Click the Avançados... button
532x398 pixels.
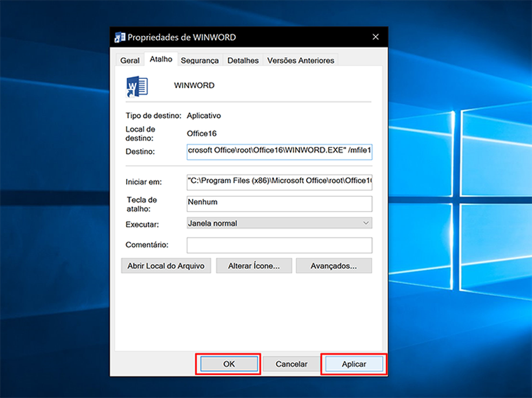coord(333,266)
